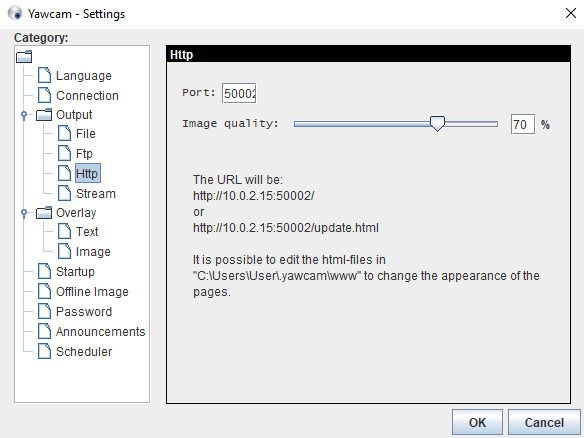This screenshot has width=584, height=438.
Task: Click the root folder icon at tree top
Action: [24, 57]
